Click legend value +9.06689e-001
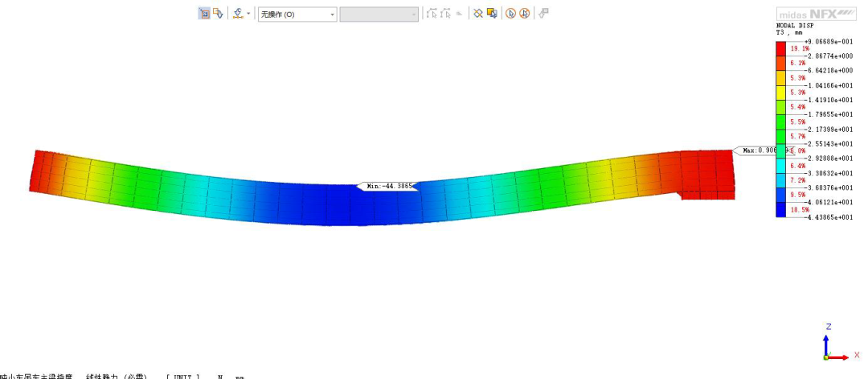The width and height of the screenshot is (868, 379). [828, 42]
